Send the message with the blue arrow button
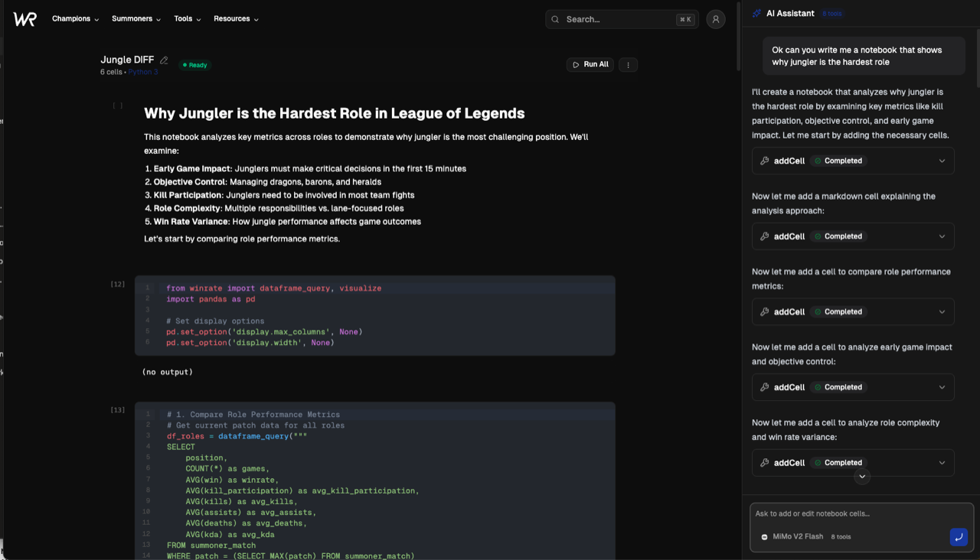Image resolution: width=980 pixels, height=560 pixels. (x=959, y=536)
